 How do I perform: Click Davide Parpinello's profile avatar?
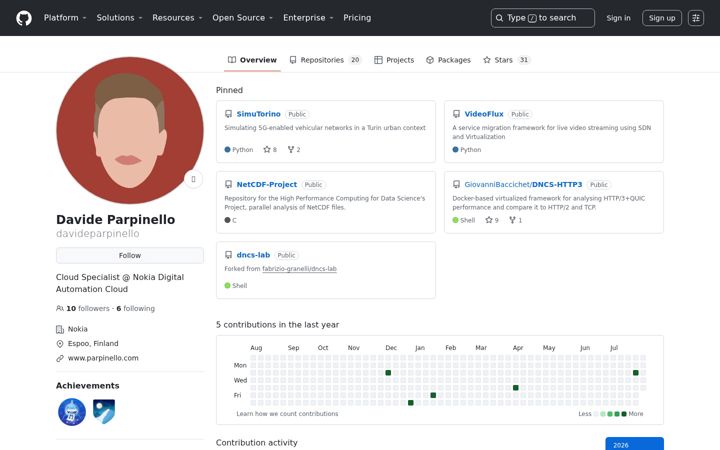[x=130, y=130]
